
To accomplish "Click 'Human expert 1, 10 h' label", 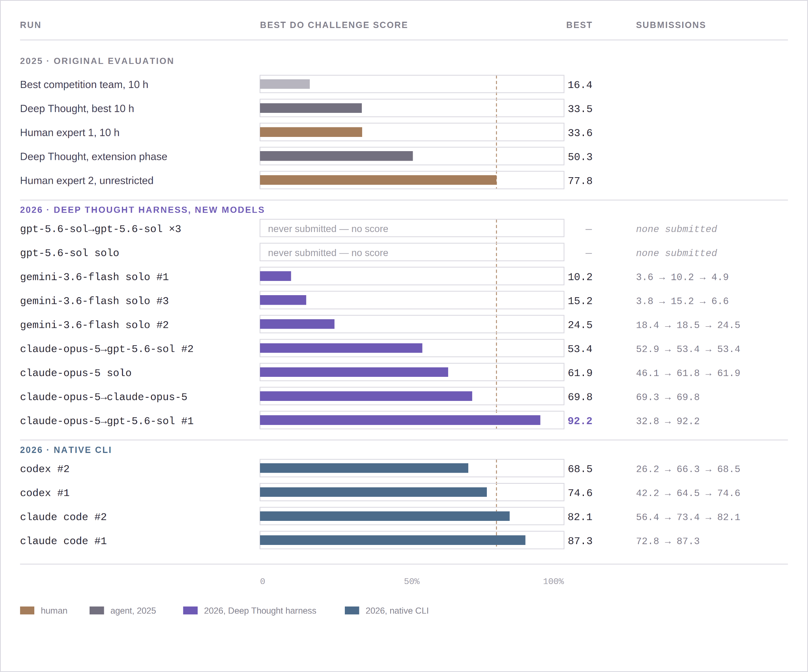I will click(x=70, y=133).
